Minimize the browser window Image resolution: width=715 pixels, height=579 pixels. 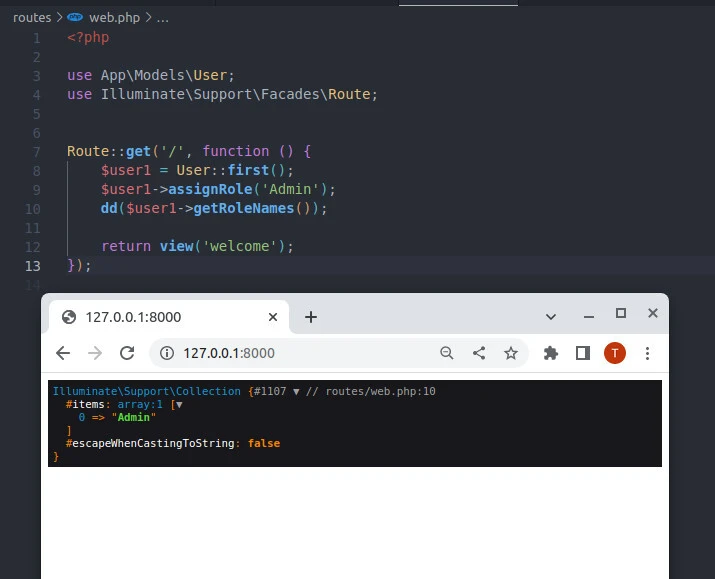[589, 316]
